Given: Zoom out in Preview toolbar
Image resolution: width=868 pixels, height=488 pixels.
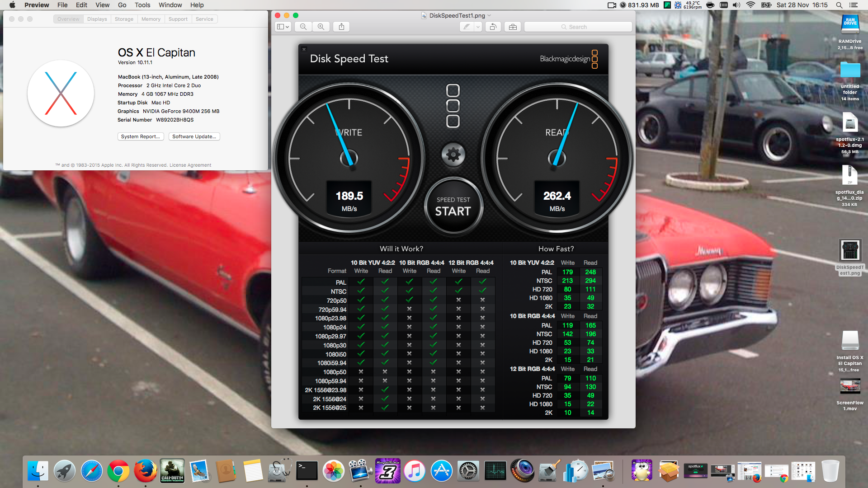Looking at the screenshot, I should (303, 27).
